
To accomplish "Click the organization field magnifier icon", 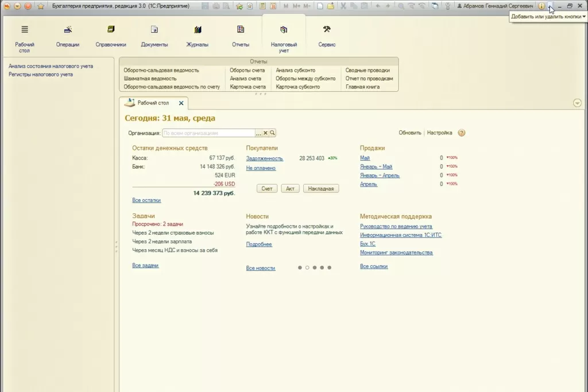I will (x=272, y=133).
